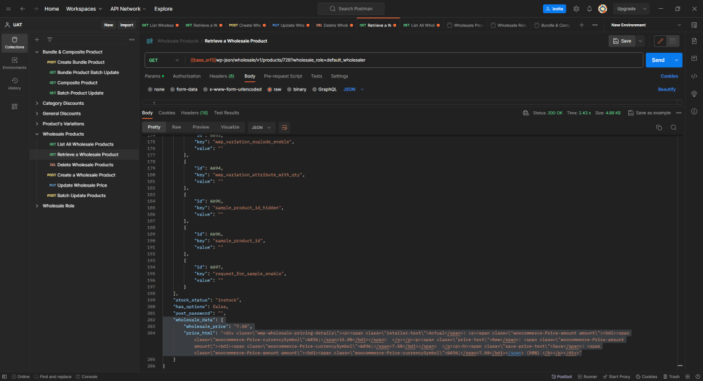Click the user avatar icon
The height and width of the screenshot is (381, 703).
point(603,9)
